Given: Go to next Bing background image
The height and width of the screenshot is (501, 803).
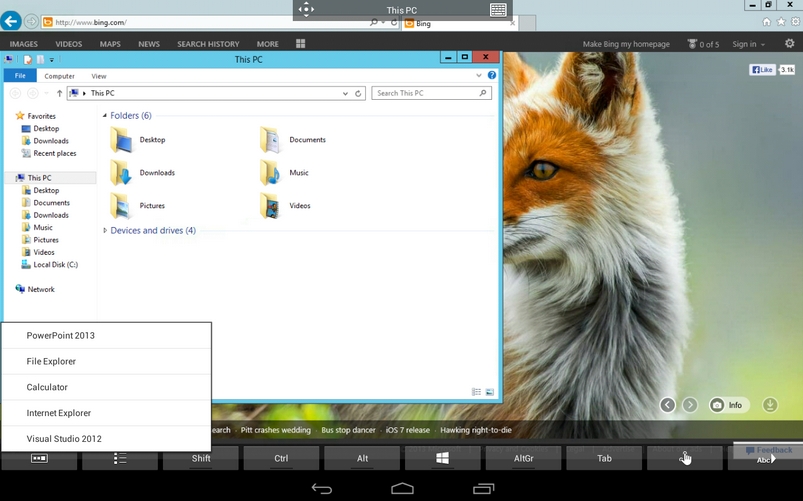Looking at the screenshot, I should 690,405.
